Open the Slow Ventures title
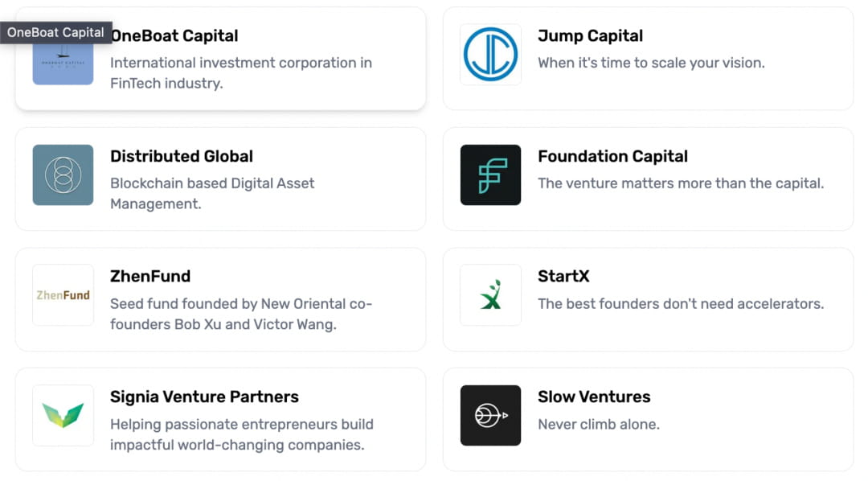Image resolution: width=868 pixels, height=481 pixels. (594, 397)
